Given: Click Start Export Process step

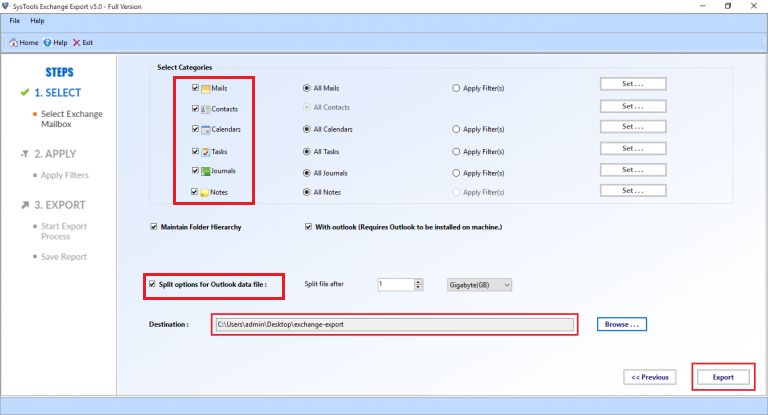Looking at the screenshot, I should click(x=64, y=231).
